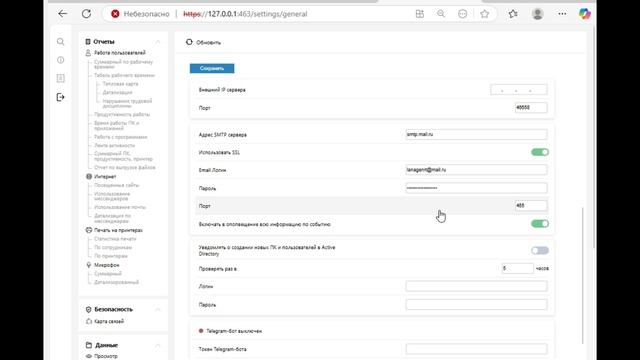Screen dimensions: 640x360
Task: Click the SMTP Порт field 465
Action: click(531, 206)
